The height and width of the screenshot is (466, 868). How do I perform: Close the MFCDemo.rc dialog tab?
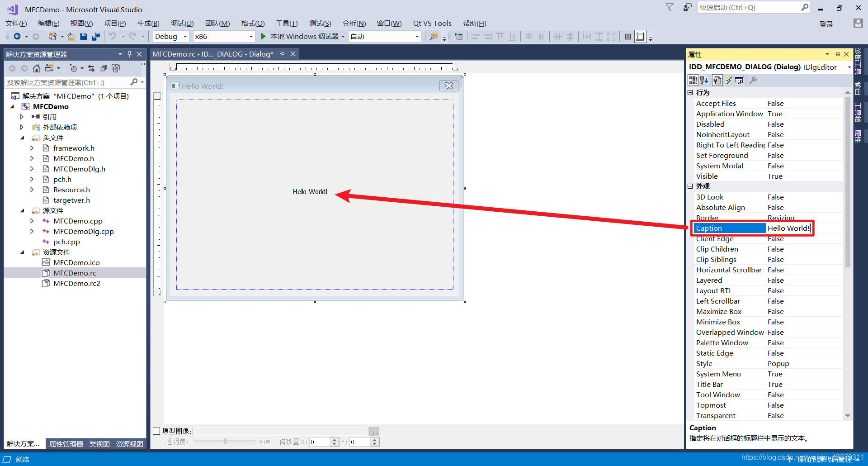click(293, 54)
